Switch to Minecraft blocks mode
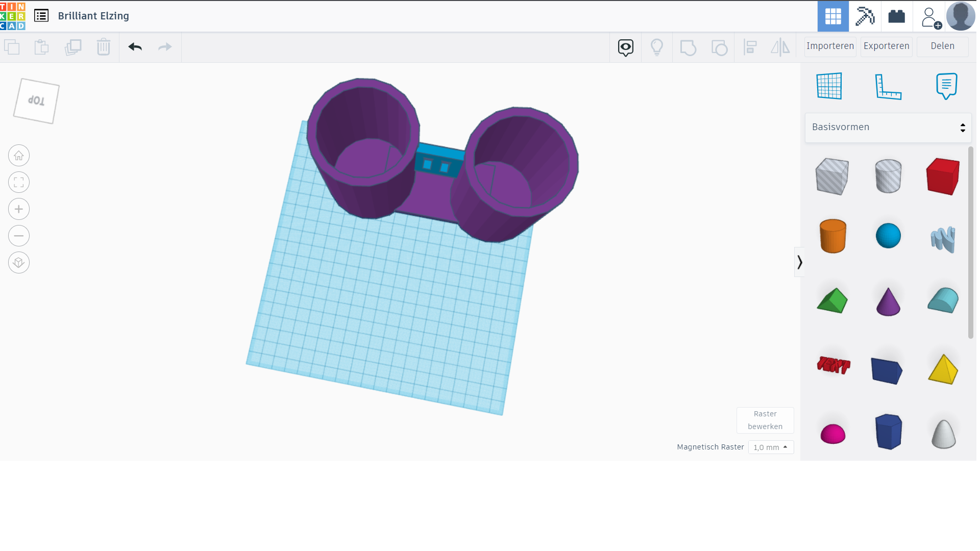 [865, 16]
